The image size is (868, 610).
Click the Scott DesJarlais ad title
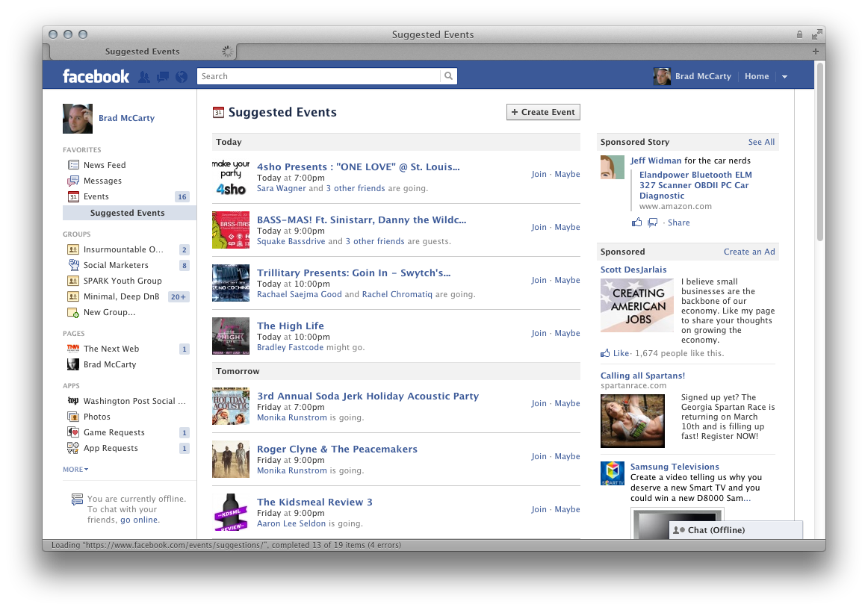633,270
